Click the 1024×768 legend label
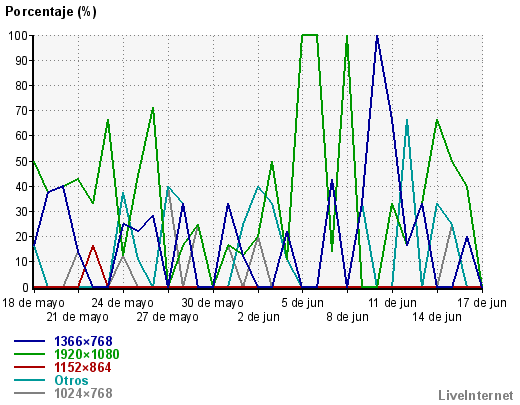 coord(83,393)
